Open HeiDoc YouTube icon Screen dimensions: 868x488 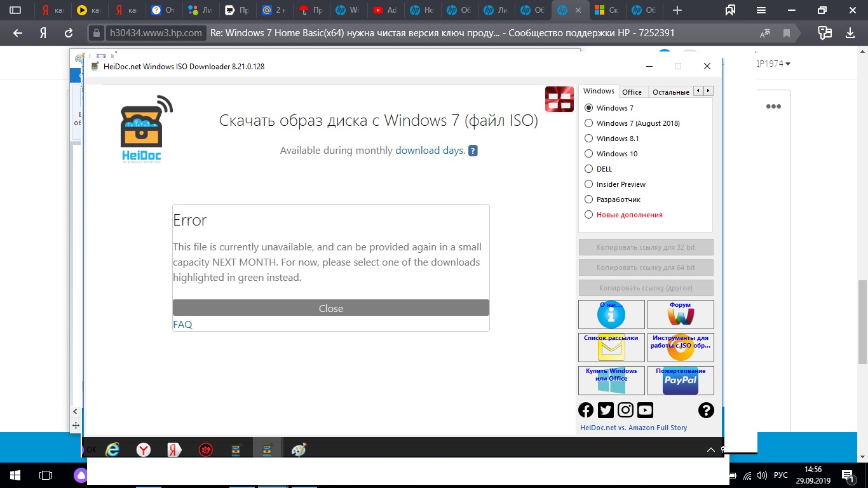click(x=645, y=410)
